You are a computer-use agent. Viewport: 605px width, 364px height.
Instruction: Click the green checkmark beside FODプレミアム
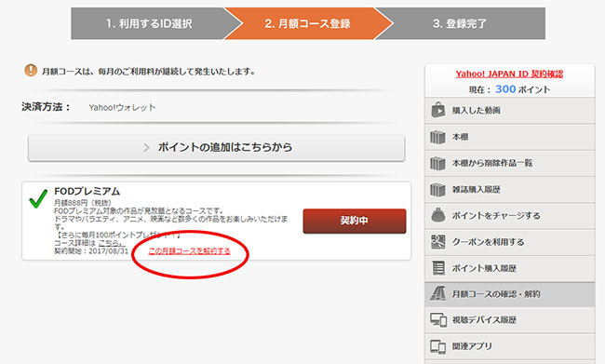click(x=38, y=198)
